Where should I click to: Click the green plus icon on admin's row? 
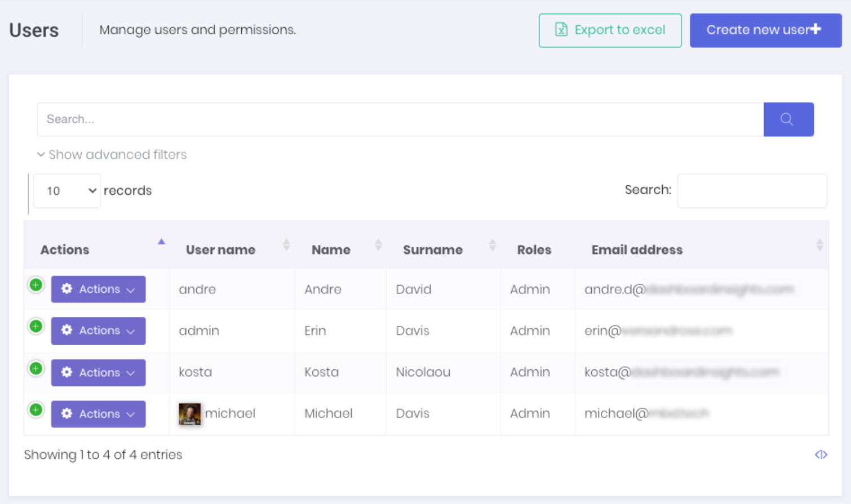36,326
